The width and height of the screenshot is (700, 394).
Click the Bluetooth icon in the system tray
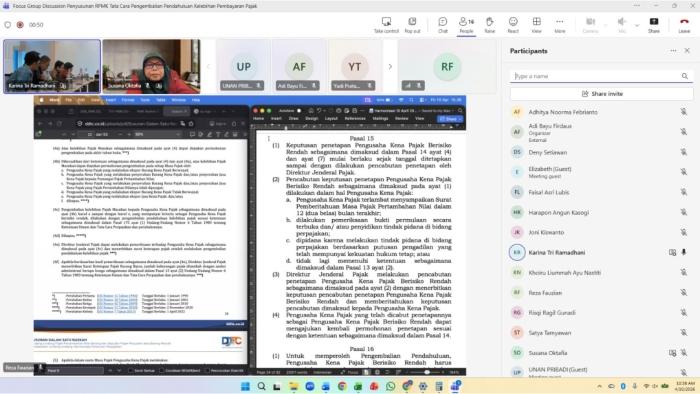click(623, 386)
